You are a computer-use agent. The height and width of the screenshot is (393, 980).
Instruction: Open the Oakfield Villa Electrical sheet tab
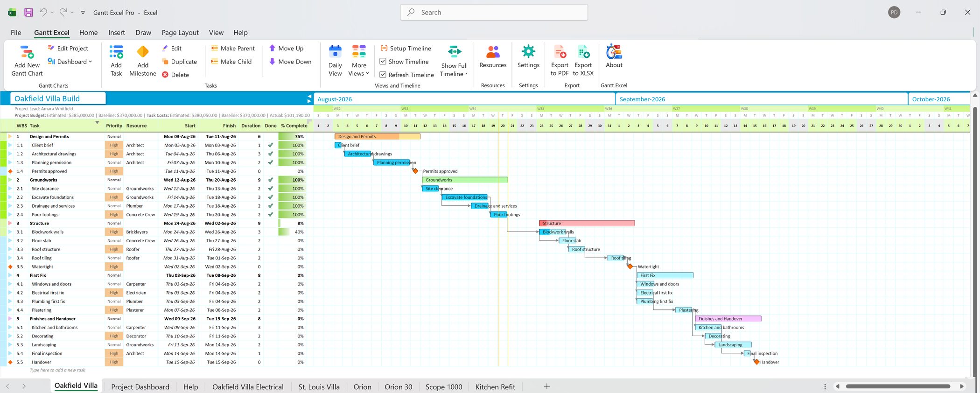[x=248, y=387]
